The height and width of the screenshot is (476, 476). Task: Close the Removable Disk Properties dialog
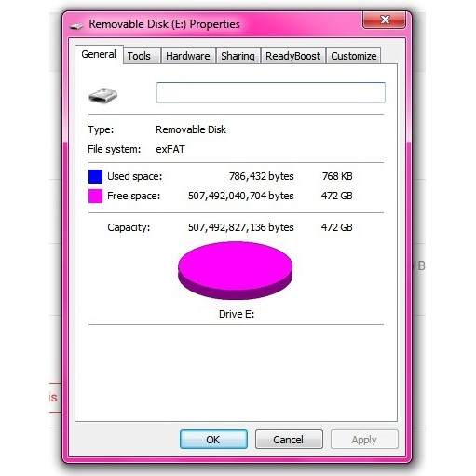[x=384, y=20]
